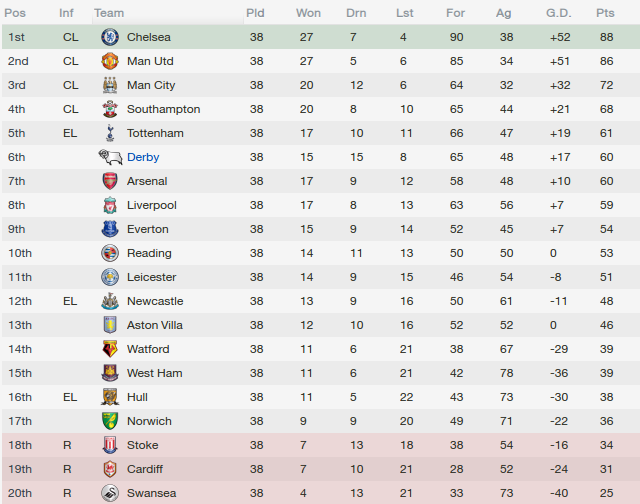This screenshot has height=504, width=640.
Task: Click the Derby ram logo
Action: [110, 157]
